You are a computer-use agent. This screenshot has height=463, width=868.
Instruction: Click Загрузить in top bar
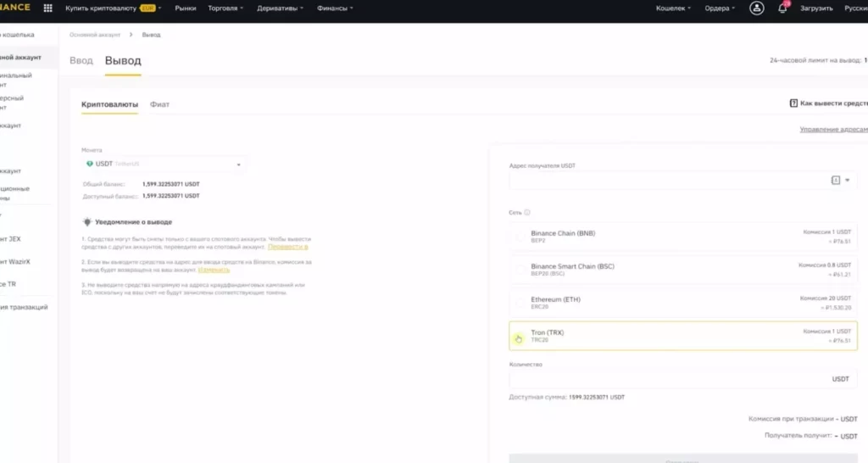tap(816, 8)
